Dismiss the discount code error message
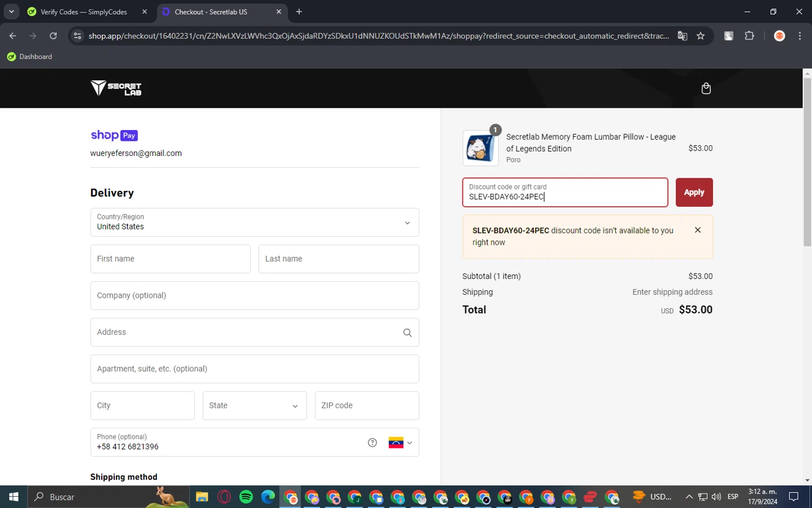This screenshot has width=812, height=508. click(x=698, y=230)
